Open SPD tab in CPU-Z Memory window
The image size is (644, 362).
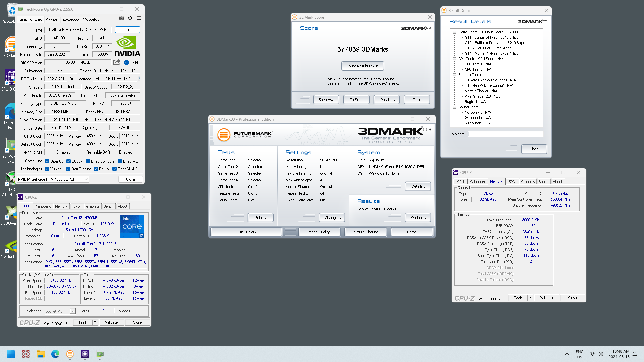point(512,182)
